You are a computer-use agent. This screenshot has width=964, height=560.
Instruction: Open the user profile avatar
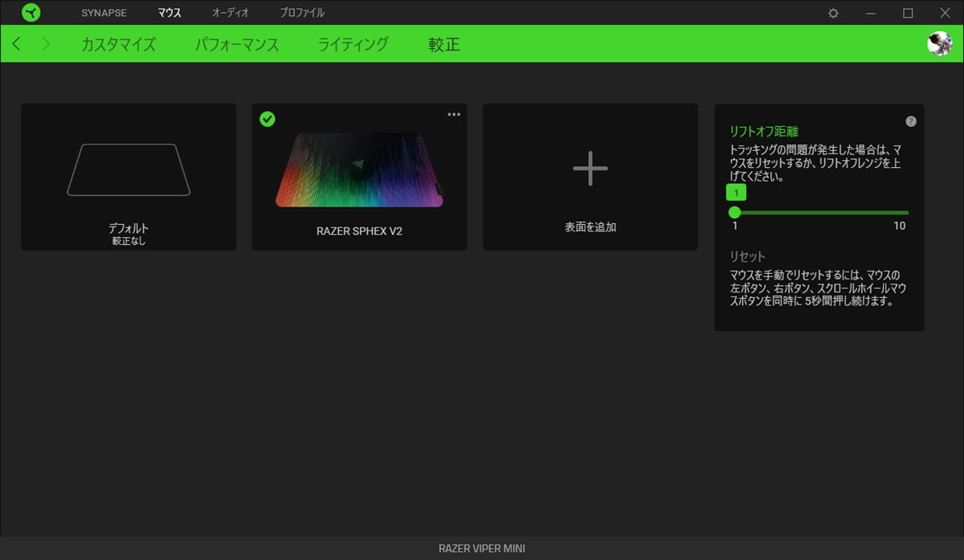[x=939, y=43]
